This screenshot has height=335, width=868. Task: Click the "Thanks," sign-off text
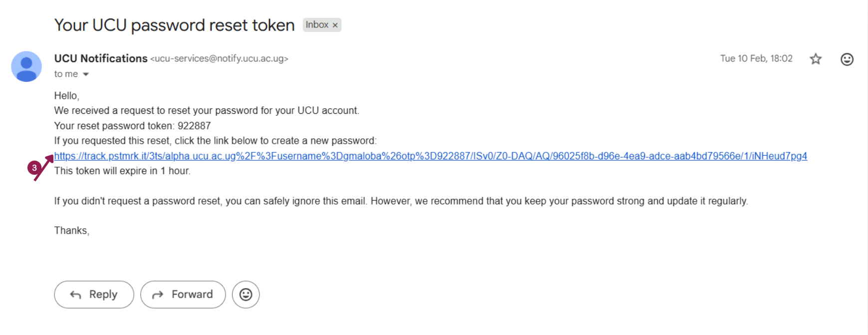point(71,231)
